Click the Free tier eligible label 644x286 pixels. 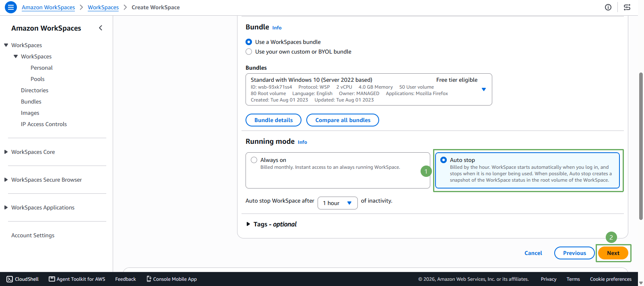(x=457, y=80)
